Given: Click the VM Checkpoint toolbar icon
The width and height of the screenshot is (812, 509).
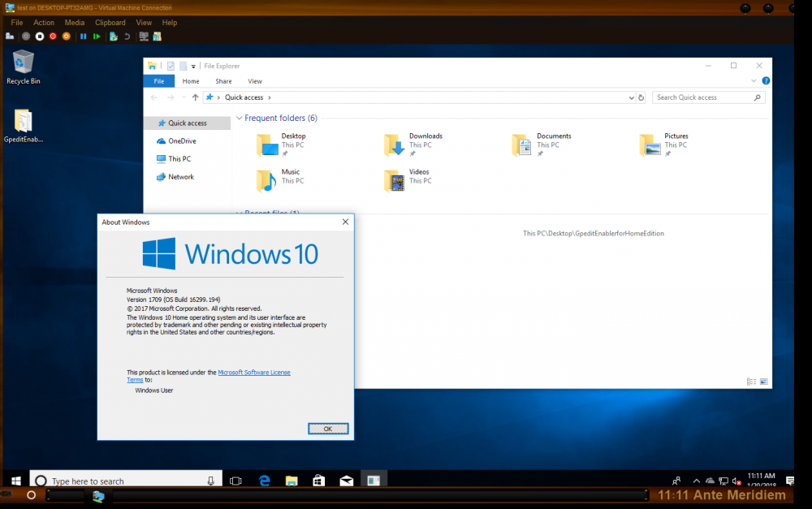Looking at the screenshot, I should tap(114, 37).
